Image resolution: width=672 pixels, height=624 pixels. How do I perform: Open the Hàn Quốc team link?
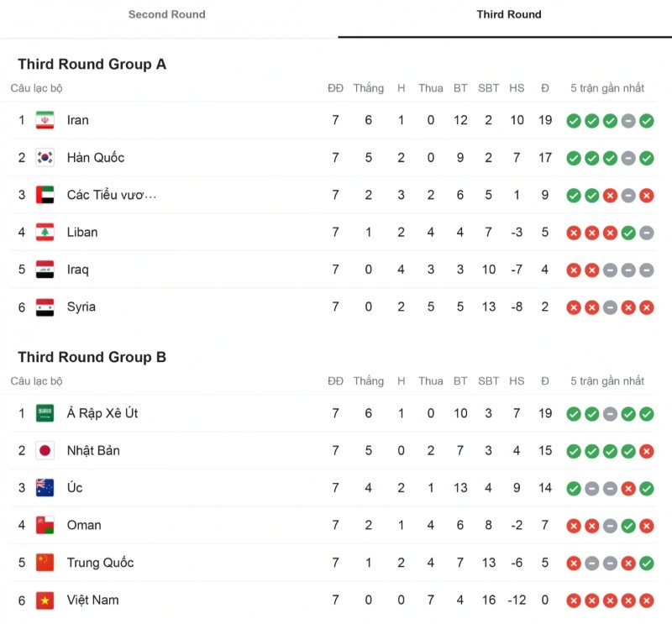pyautogui.click(x=96, y=158)
